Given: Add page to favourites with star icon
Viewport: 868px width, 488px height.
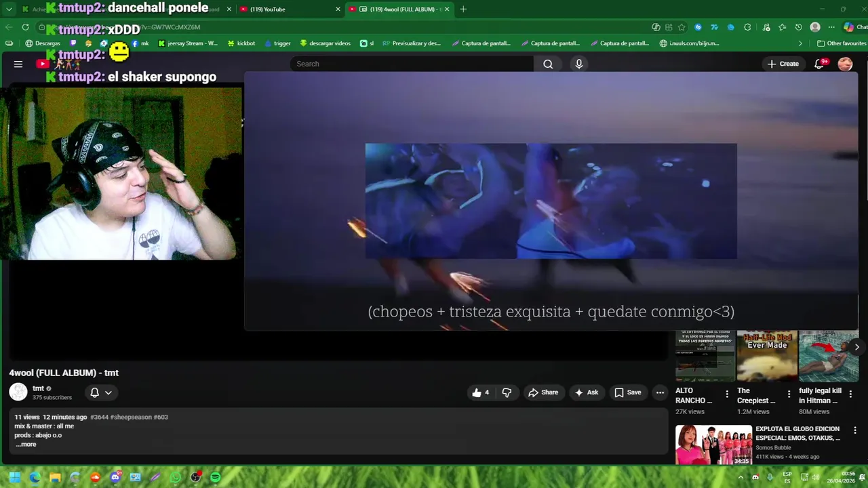Looking at the screenshot, I should tap(682, 27).
